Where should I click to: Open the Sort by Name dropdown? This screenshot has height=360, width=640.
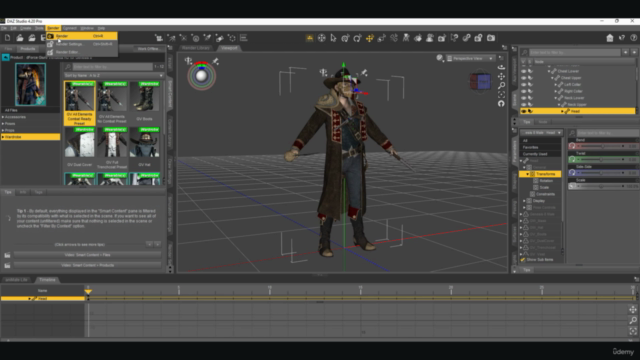(114, 76)
